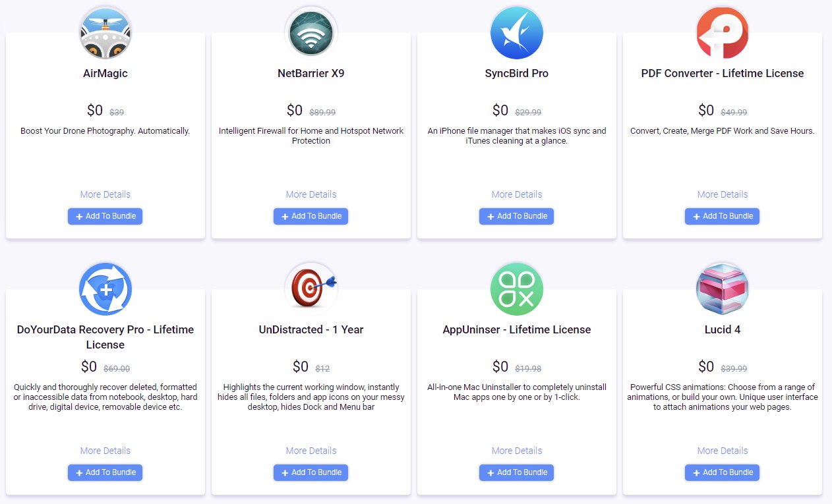Click the NetBarrier X9 wifi icon
Image resolution: width=832 pixels, height=504 pixels.
[x=311, y=33]
